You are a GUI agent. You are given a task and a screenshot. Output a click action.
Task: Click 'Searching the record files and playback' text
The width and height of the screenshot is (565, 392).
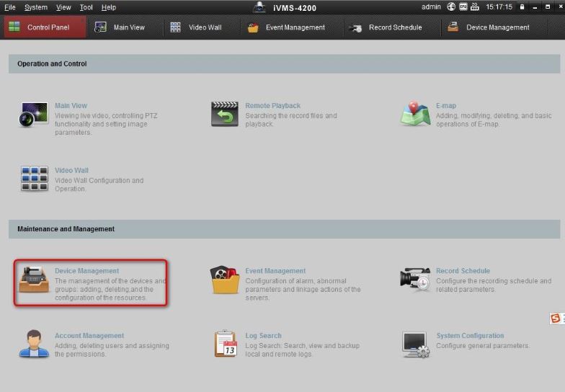click(291, 120)
